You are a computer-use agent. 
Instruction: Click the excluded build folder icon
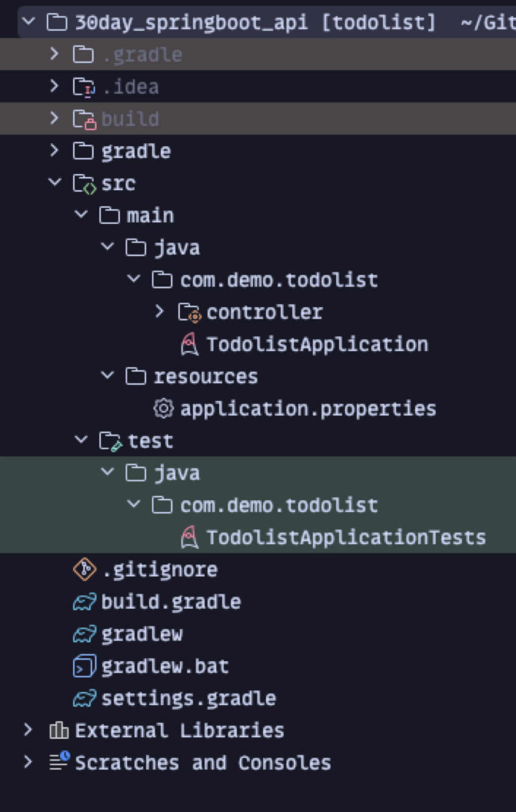pos(84,120)
